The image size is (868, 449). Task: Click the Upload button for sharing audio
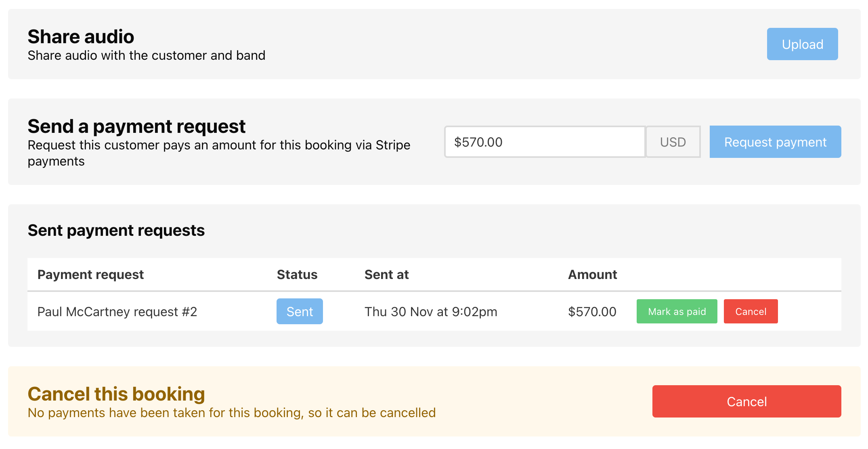tap(802, 44)
